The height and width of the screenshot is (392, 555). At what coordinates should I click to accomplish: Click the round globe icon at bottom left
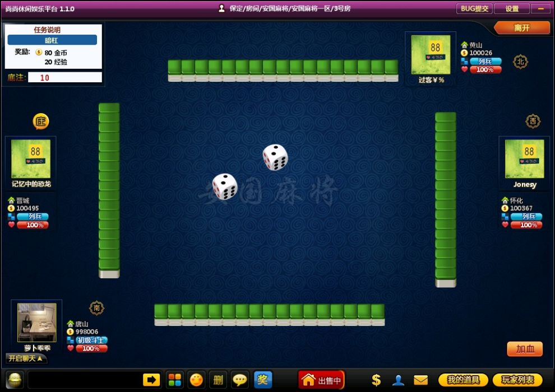[15, 380]
